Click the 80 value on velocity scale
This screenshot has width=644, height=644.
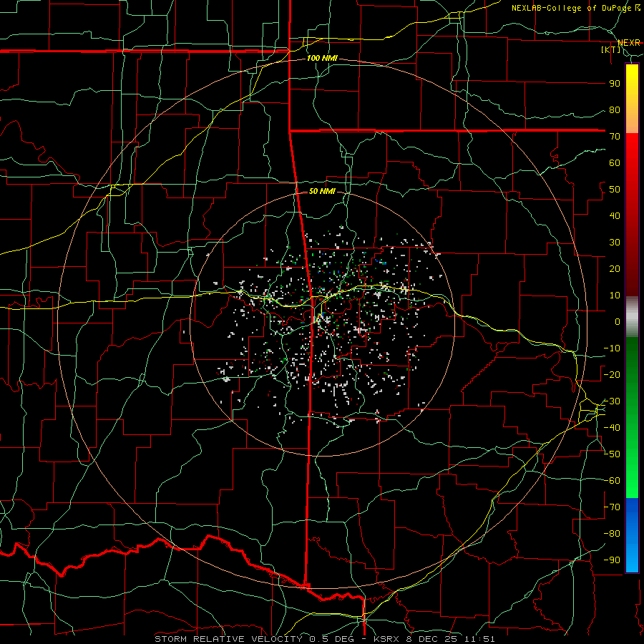coord(615,109)
